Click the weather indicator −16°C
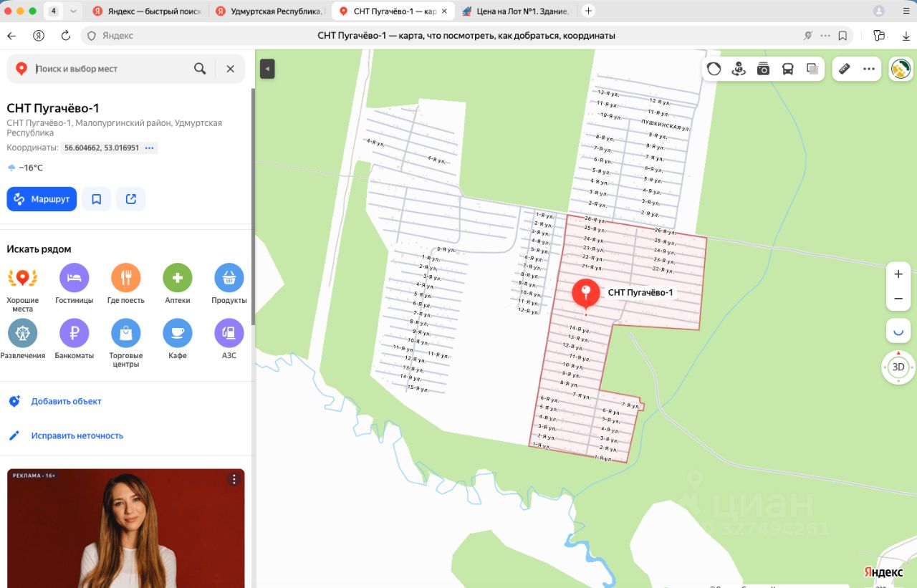The height and width of the screenshot is (588, 917). click(25, 168)
